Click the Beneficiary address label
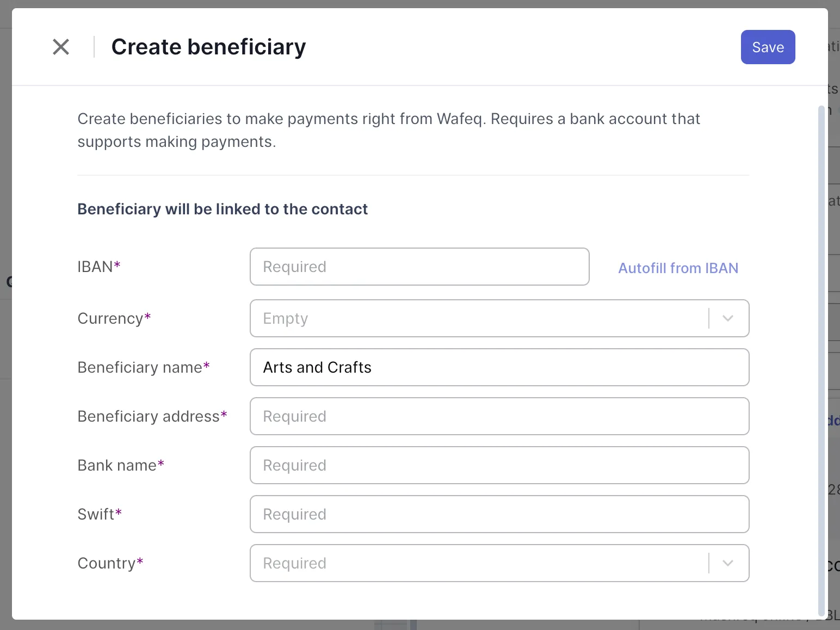Screen dimensions: 840x630 pos(149,416)
